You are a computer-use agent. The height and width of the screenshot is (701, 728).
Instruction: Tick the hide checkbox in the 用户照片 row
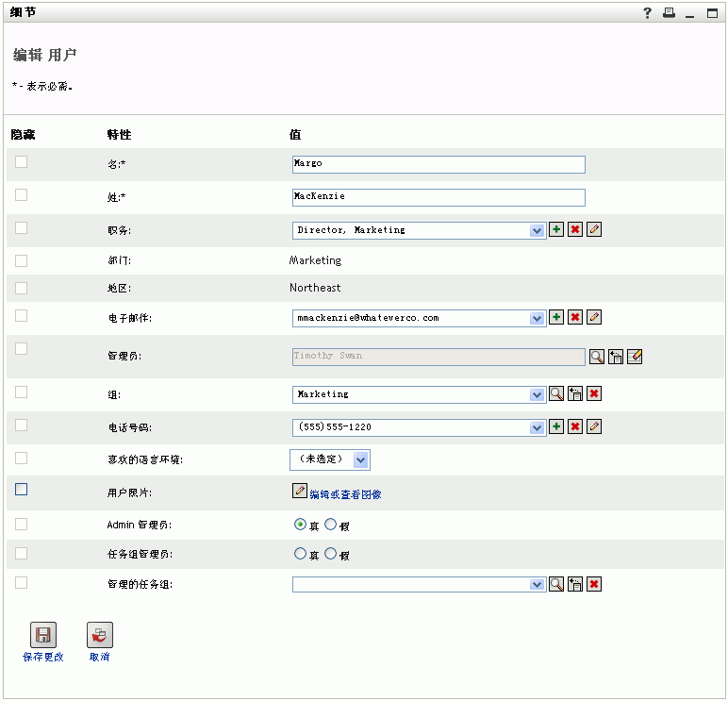coord(22,489)
